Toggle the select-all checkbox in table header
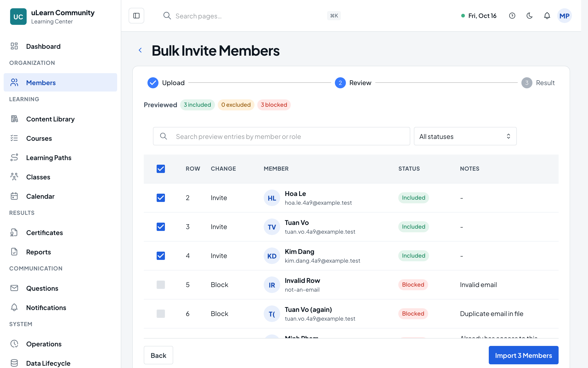Image resolution: width=588 pixels, height=368 pixels. pos(161,169)
